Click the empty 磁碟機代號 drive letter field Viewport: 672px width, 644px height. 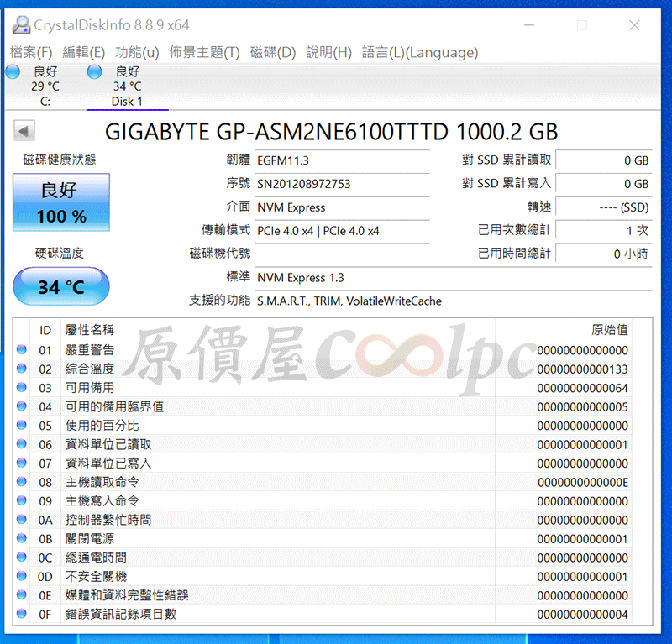point(342,254)
